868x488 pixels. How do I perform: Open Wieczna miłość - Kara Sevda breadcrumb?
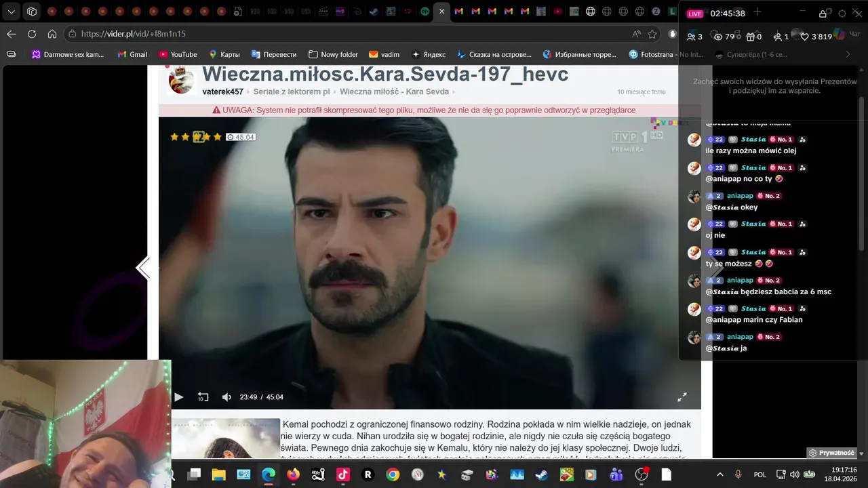coord(394,91)
